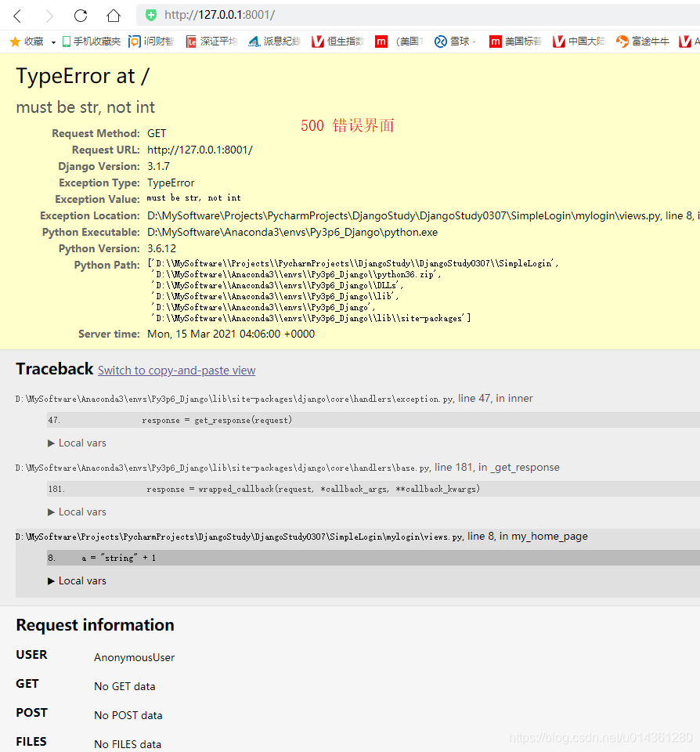Click the Request Method value GET
Image resolution: width=700 pixels, height=752 pixels.
(x=157, y=133)
